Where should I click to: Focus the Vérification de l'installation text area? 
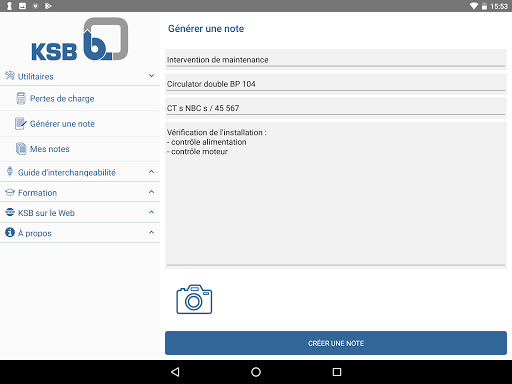336,195
